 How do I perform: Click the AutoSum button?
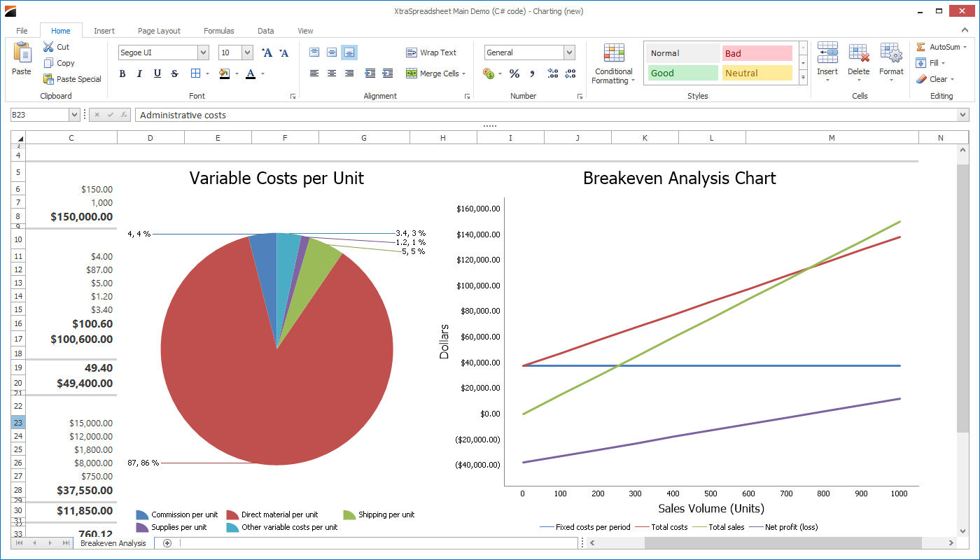click(x=941, y=47)
